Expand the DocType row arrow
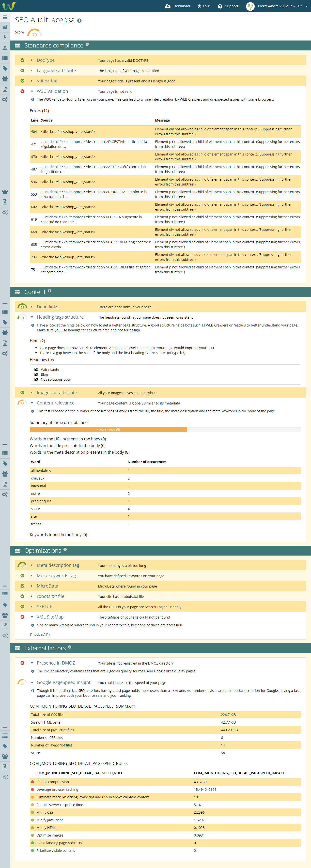The height and width of the screenshot is (868, 311). [32, 60]
